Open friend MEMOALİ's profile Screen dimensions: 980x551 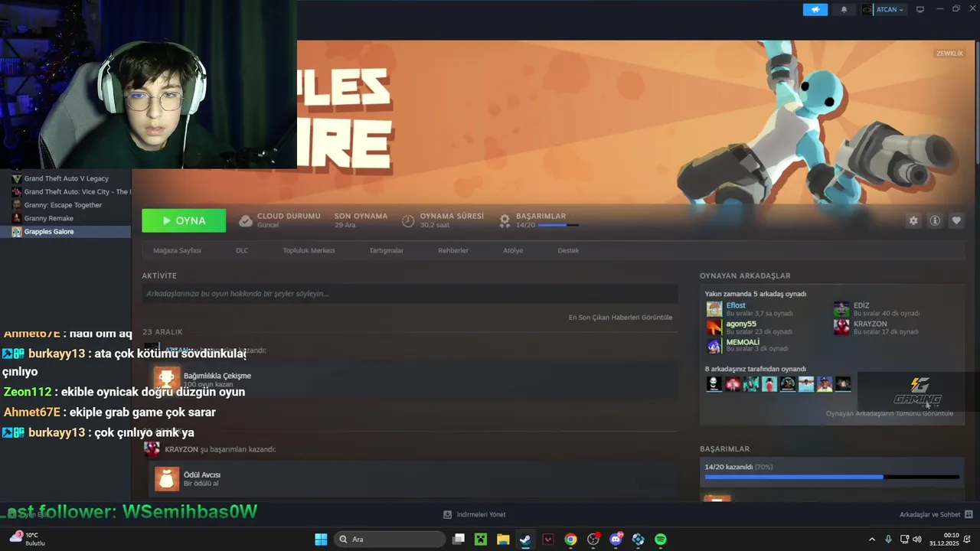pos(743,342)
